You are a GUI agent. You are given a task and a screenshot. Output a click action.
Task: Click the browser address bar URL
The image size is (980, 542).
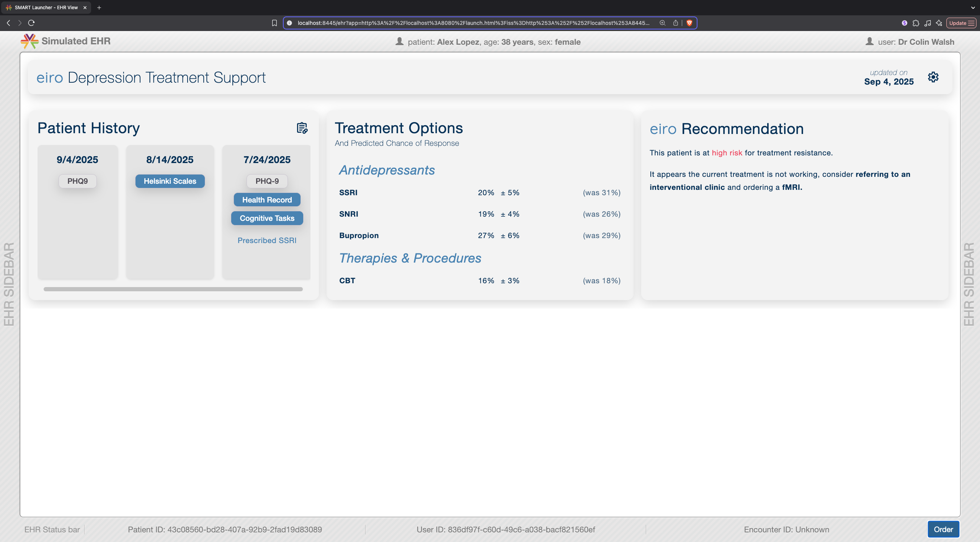pyautogui.click(x=473, y=23)
